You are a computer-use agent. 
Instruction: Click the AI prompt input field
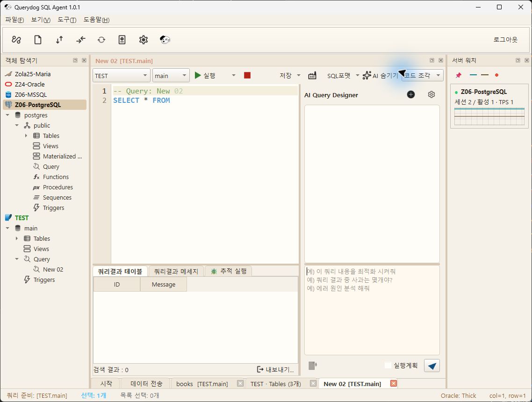372,310
